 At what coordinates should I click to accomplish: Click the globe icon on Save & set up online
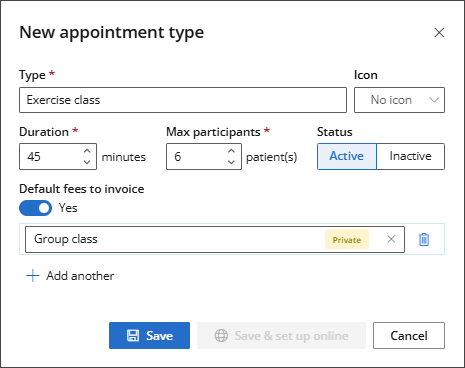click(x=221, y=336)
